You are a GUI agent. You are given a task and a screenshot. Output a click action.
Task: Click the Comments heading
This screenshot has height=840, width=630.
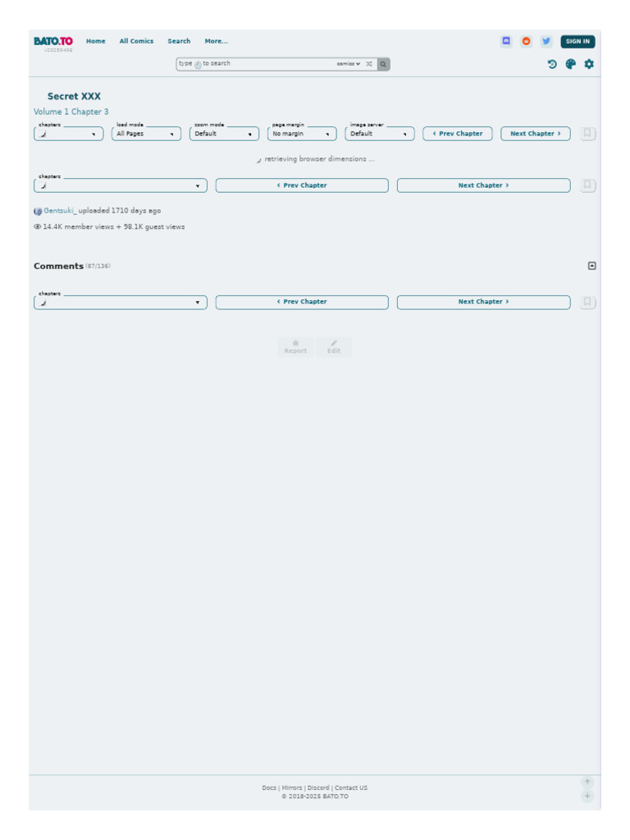pyautogui.click(x=58, y=267)
